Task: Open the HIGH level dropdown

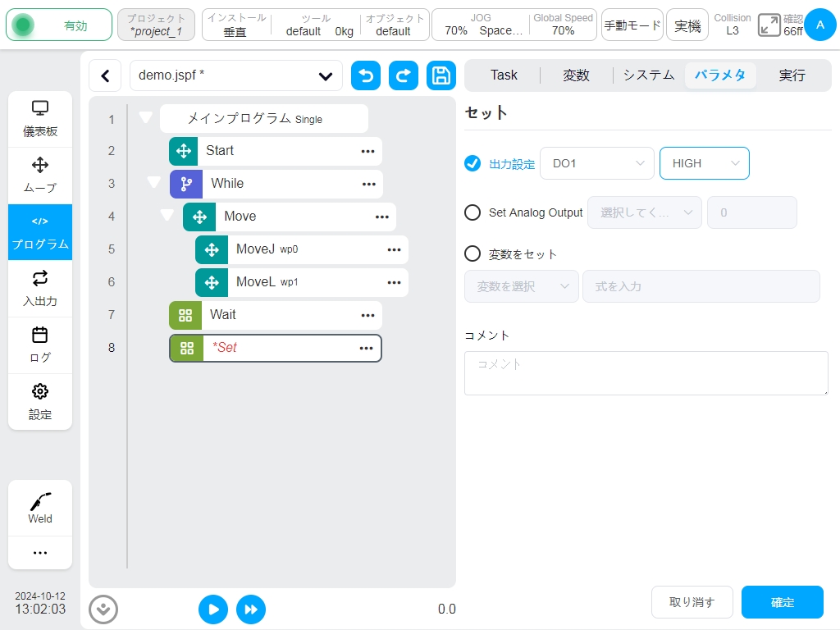Action: [x=705, y=163]
